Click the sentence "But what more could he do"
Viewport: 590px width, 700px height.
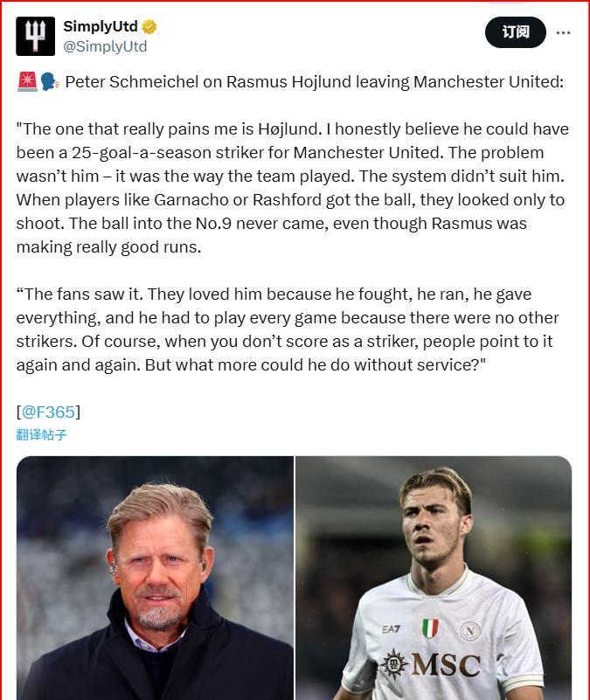[x=315, y=365]
